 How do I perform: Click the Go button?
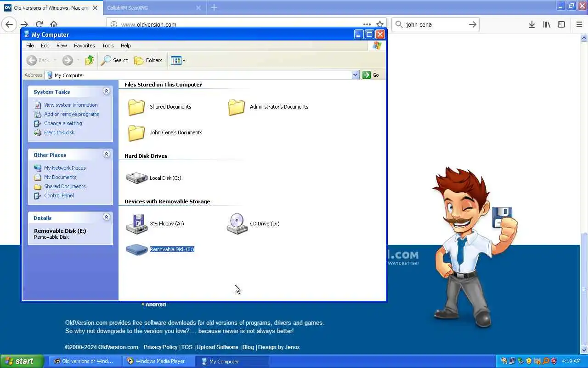point(371,75)
